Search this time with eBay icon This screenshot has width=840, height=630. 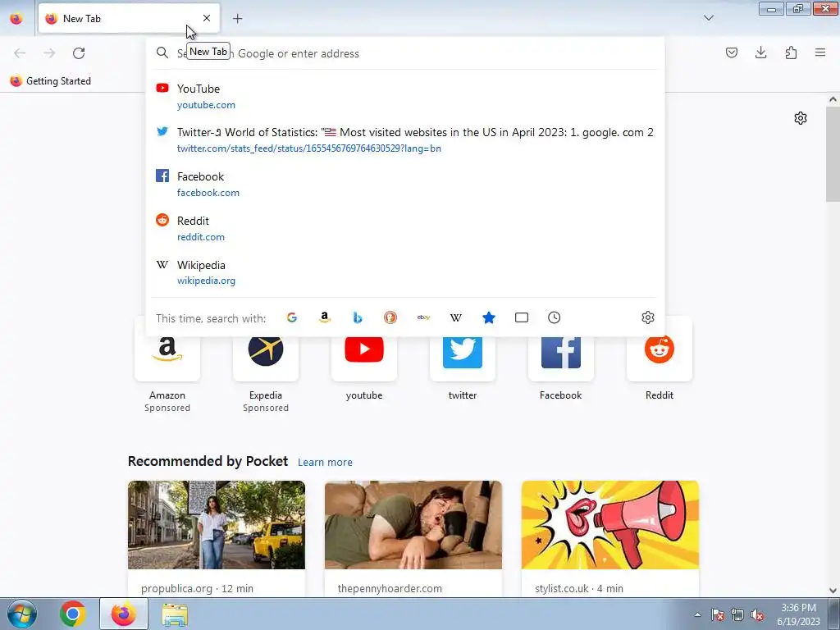pos(423,317)
